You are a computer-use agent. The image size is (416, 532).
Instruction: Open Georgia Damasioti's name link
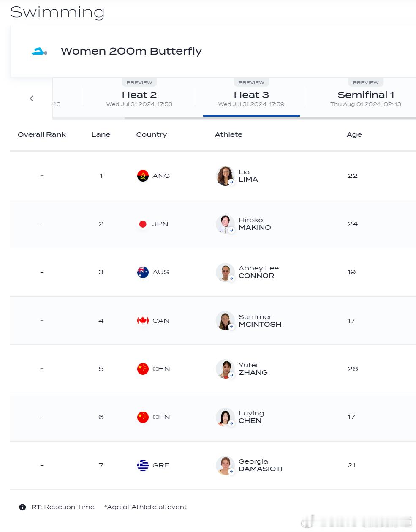click(x=261, y=465)
